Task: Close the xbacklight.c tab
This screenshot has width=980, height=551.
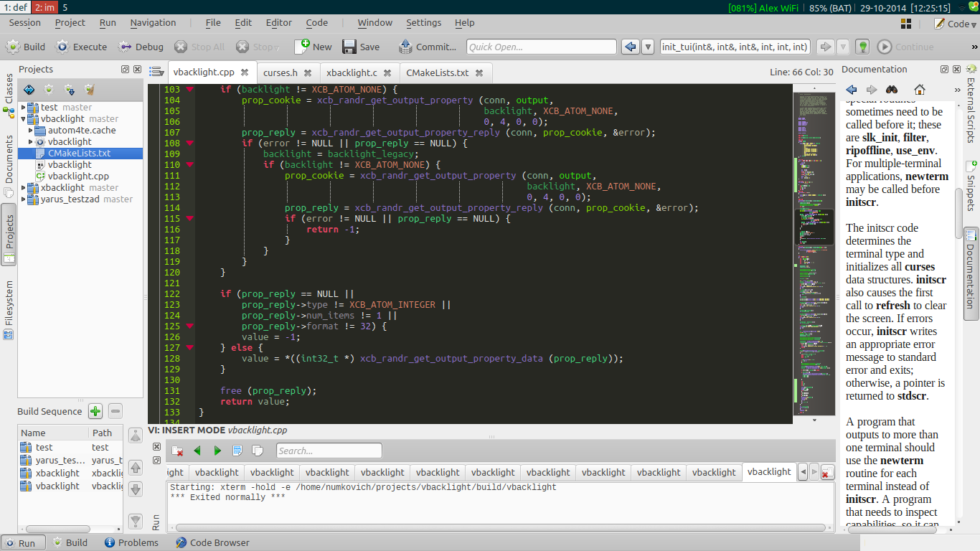Action: pyautogui.click(x=387, y=72)
